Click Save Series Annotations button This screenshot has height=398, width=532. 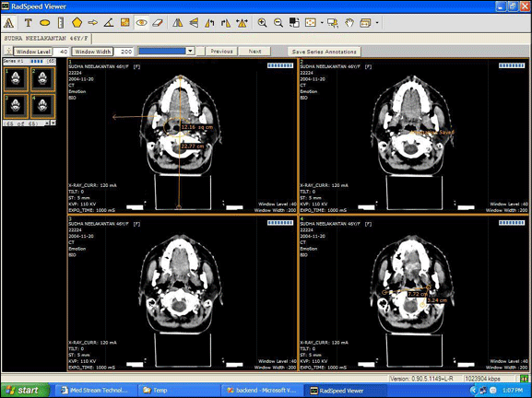pos(324,52)
